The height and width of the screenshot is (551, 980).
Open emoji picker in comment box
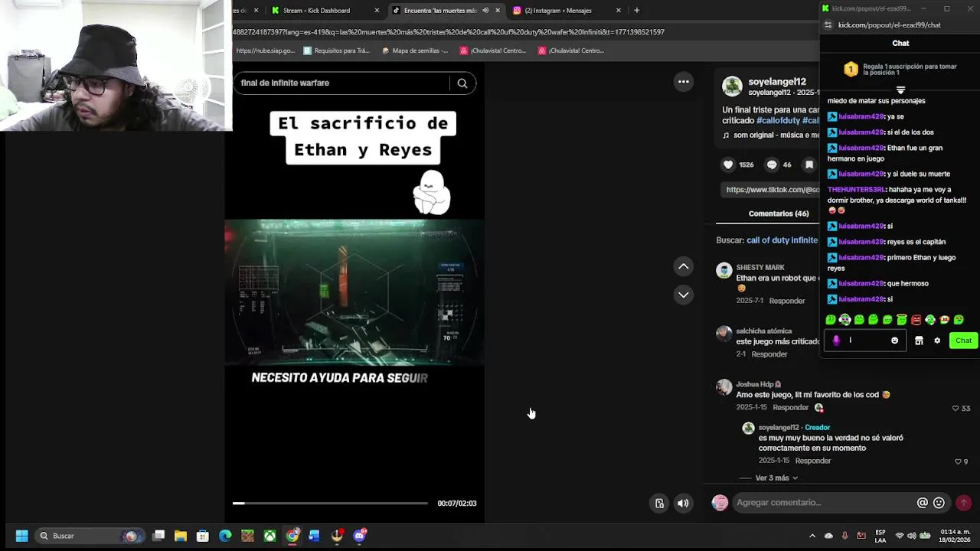(939, 503)
